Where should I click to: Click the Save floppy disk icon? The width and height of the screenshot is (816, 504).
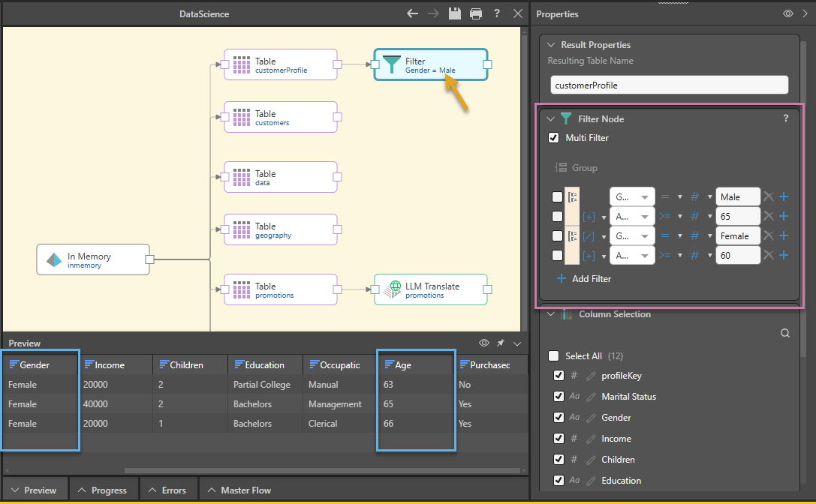pos(454,13)
